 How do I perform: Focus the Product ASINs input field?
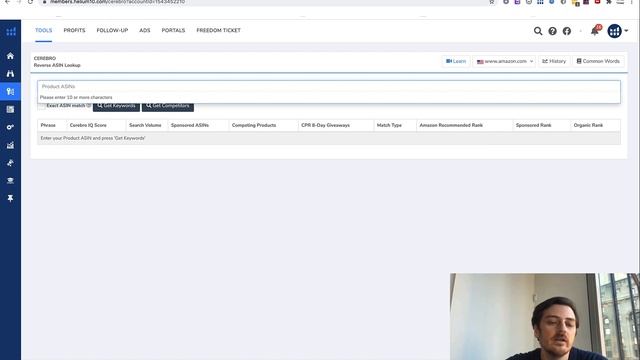click(x=329, y=87)
